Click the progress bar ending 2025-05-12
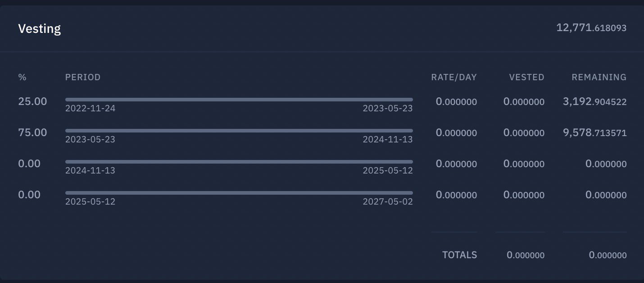Image resolution: width=644 pixels, height=283 pixels. 239,162
